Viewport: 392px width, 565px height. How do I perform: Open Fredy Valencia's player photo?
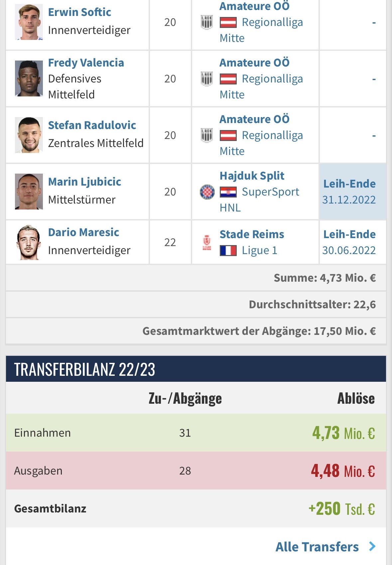tap(29, 78)
